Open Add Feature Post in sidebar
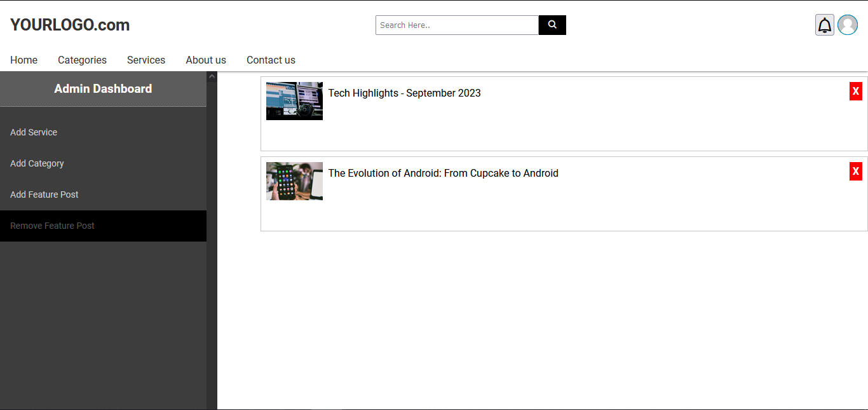This screenshot has width=868, height=410. [44, 195]
